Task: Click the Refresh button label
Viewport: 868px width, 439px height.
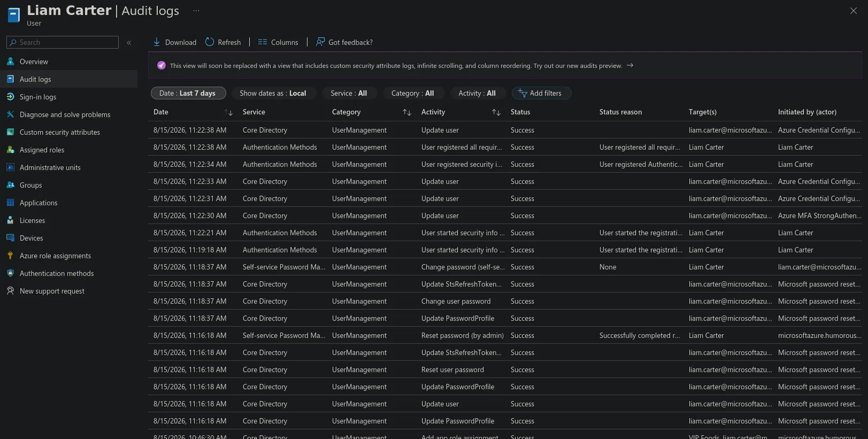Action: 229,42
